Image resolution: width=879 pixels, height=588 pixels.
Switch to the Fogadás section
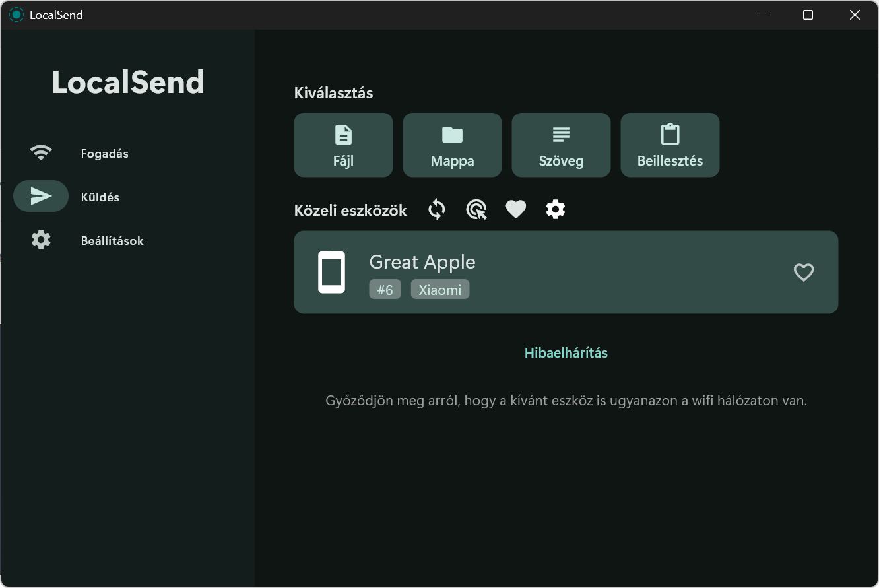pos(104,153)
